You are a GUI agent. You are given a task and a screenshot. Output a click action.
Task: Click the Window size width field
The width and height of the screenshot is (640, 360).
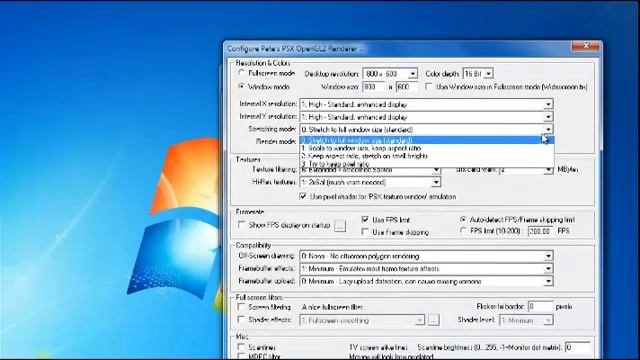pos(374,87)
